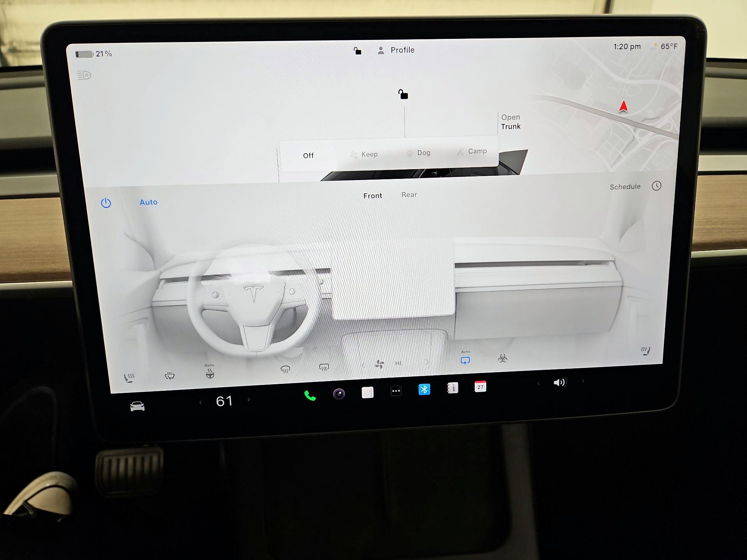
Task: Decrease fan speed with left chevron
Action: (x=363, y=365)
